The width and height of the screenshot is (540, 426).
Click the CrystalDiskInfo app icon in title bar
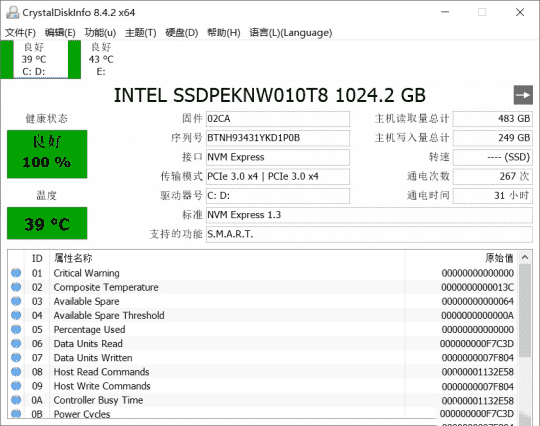pos(12,13)
